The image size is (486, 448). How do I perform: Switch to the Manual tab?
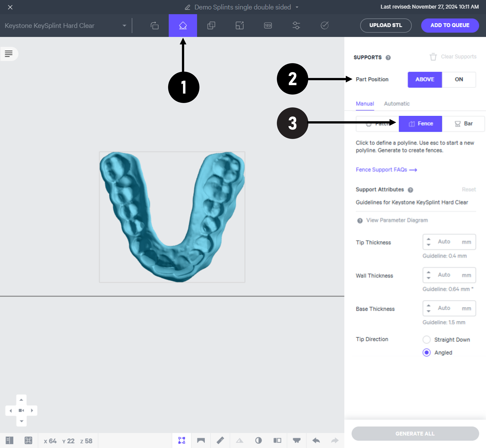[365, 104]
